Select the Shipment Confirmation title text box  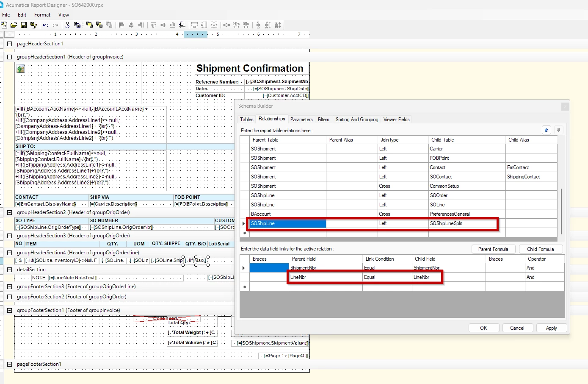[252, 68]
